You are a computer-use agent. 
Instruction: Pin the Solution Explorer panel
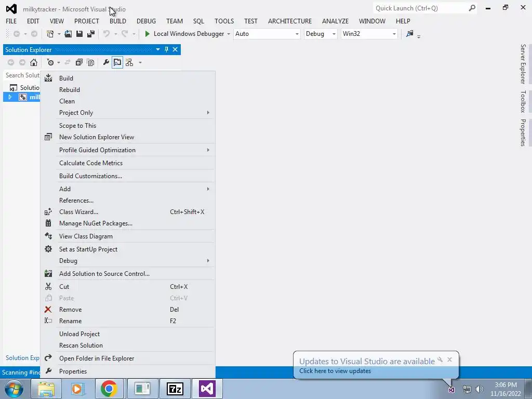[x=166, y=49]
